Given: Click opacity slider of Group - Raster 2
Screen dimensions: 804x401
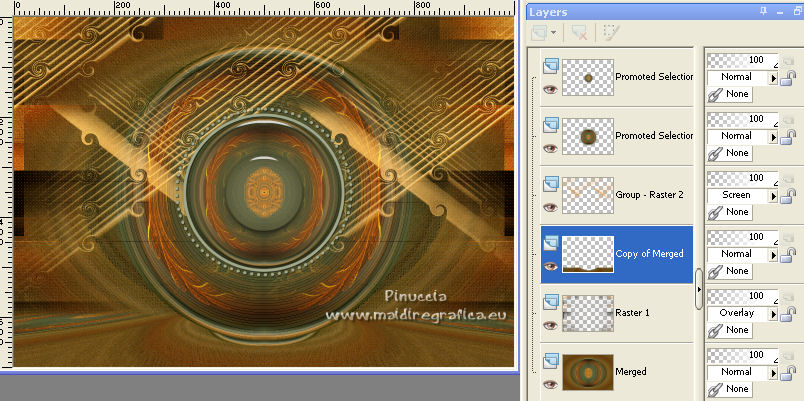Looking at the screenshot, I should click(742, 178).
